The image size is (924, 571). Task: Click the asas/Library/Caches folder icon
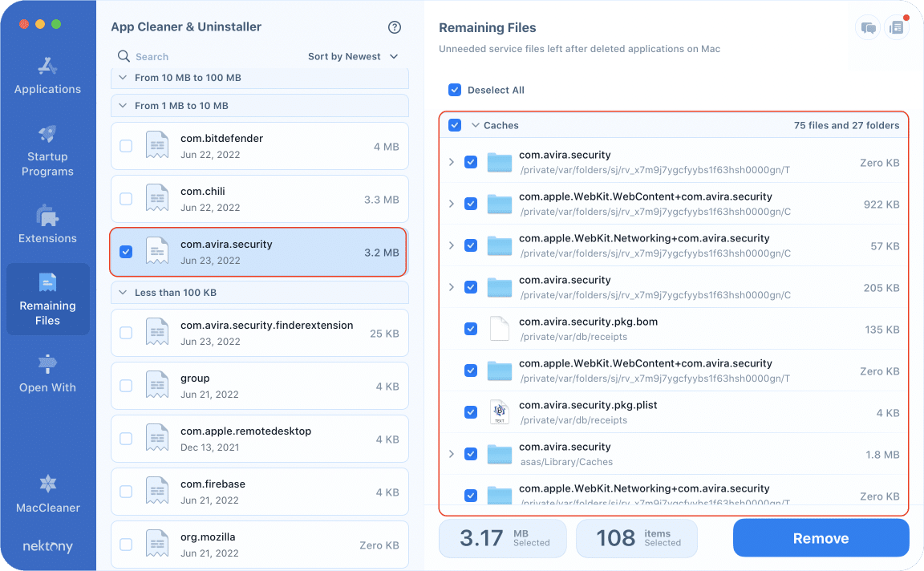coord(500,454)
